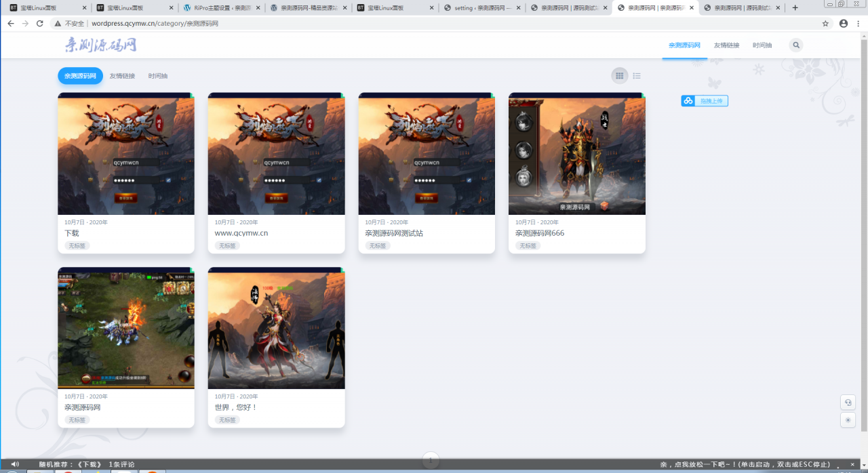Click the address bar URL field
Screen dimensions: 868x473
(x=441, y=23)
